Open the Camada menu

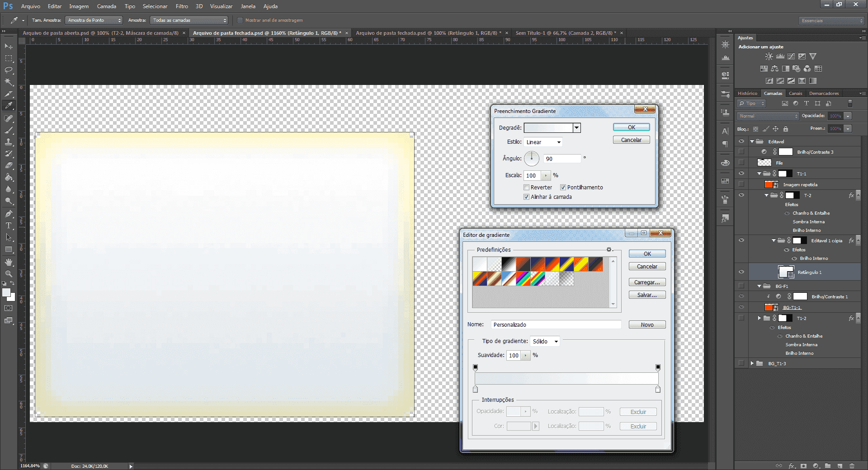107,6
